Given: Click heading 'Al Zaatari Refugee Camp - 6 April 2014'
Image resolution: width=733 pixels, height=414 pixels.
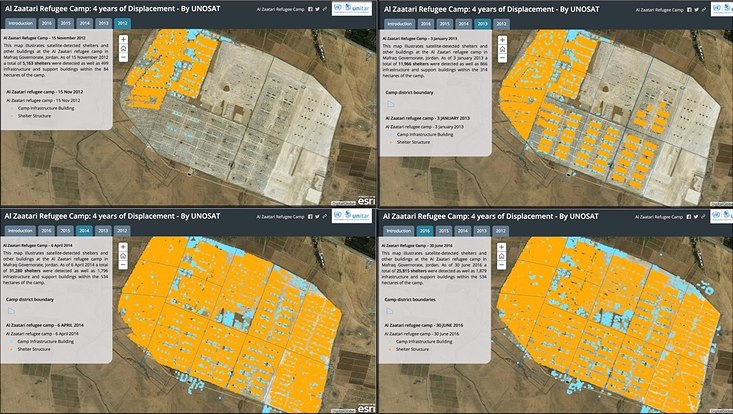Looking at the screenshot, I should [38, 245].
